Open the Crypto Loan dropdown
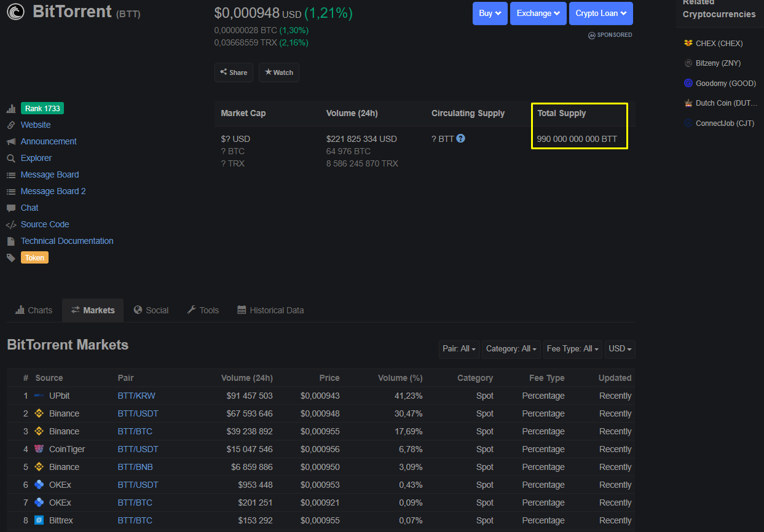 pyautogui.click(x=601, y=14)
